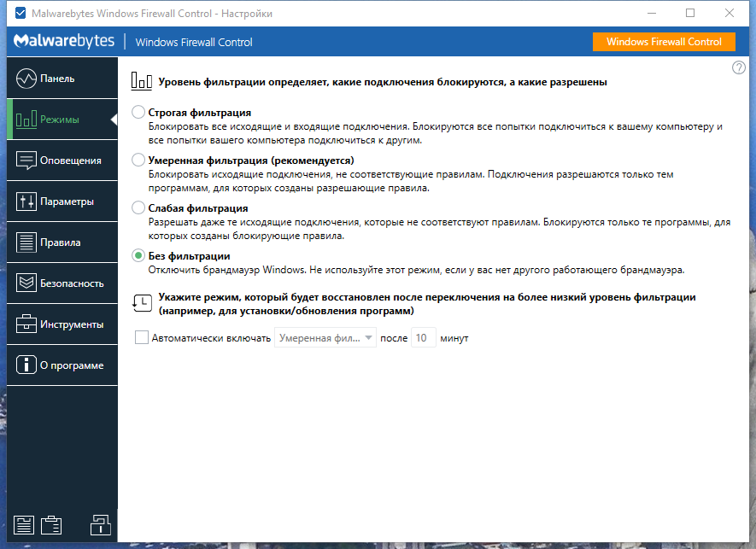This screenshot has height=549, width=756.
Task: Maximize the Firewall Control window
Action: (690, 13)
